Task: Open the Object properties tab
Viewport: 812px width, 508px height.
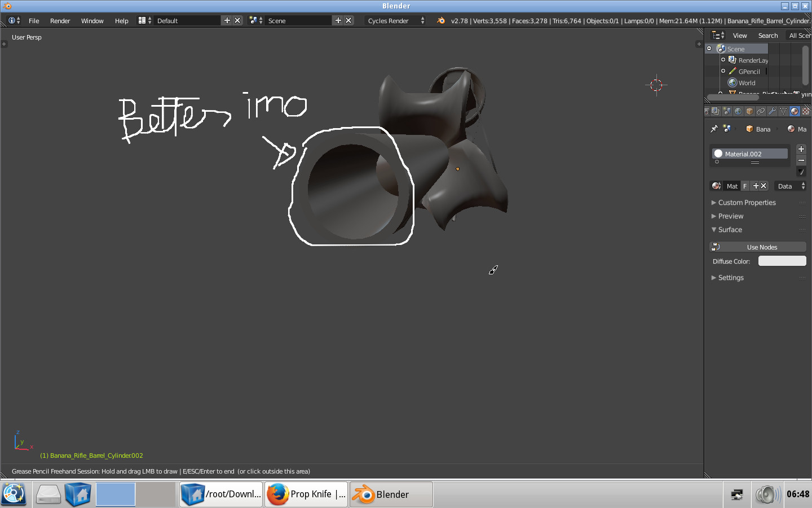Action: tap(749, 111)
